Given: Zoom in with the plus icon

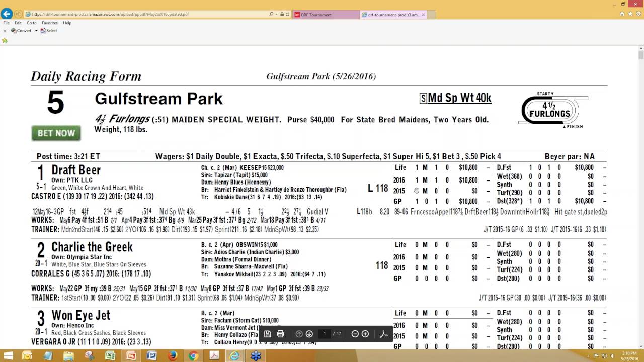Looking at the screenshot, I should 365,334.
